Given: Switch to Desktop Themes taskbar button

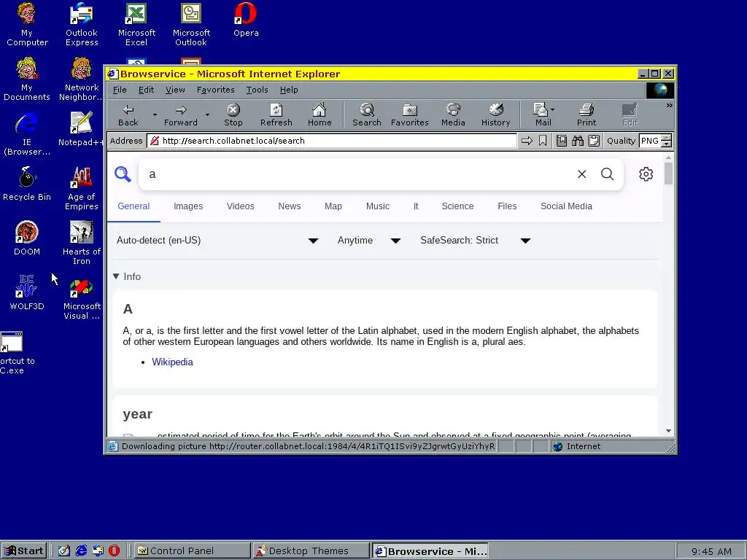Looking at the screenshot, I should 311,551.
